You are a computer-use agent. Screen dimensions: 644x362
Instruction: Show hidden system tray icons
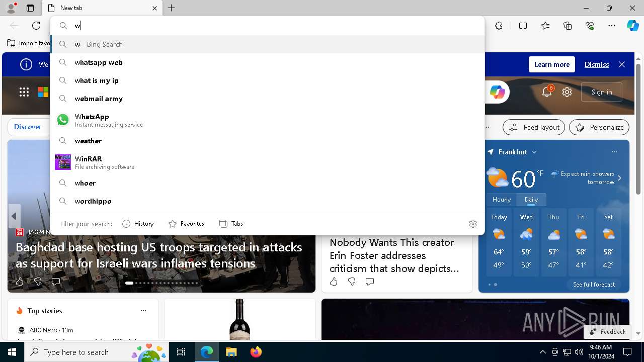(542, 352)
